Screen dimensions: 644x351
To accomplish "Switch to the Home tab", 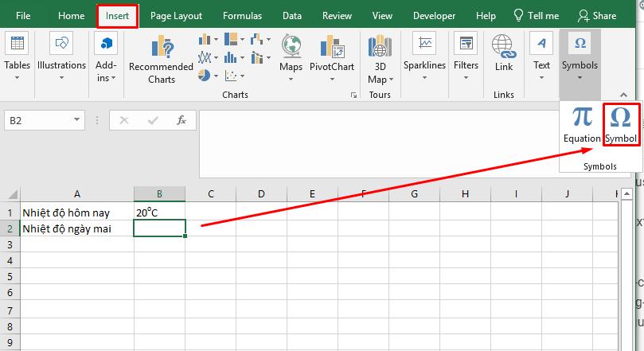I will tap(71, 16).
